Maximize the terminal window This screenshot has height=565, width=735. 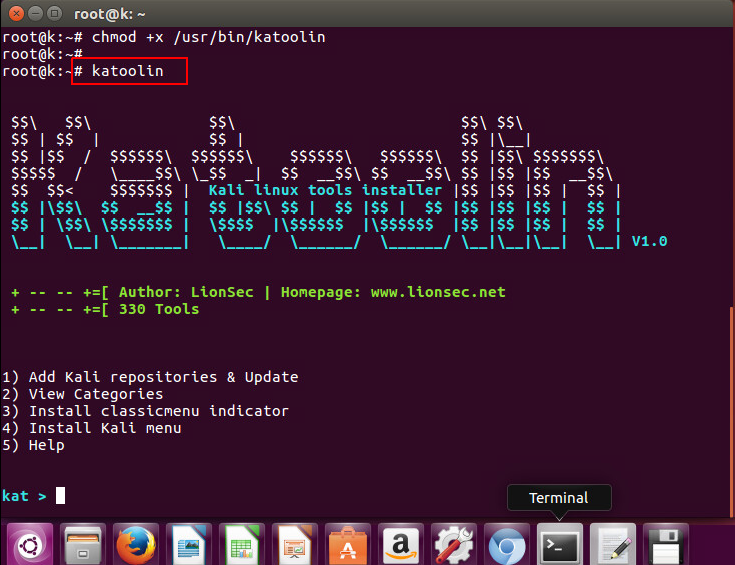point(55,14)
